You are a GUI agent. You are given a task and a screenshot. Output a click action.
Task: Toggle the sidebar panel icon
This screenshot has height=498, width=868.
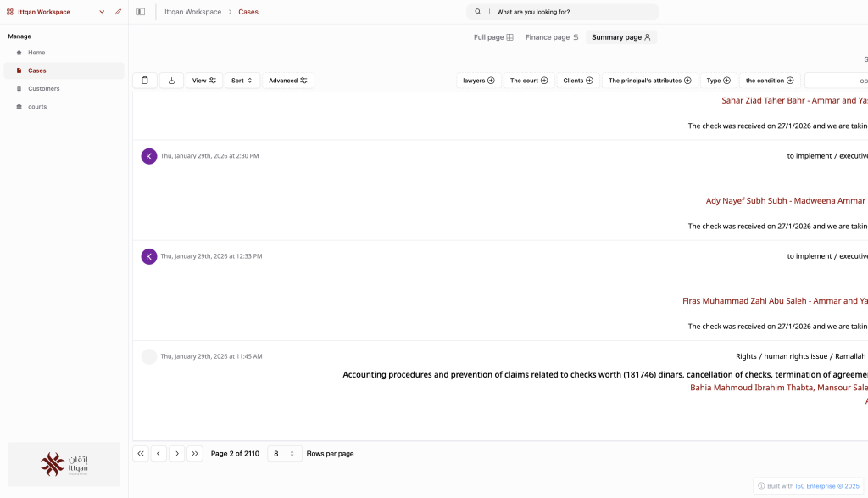pyautogui.click(x=141, y=12)
